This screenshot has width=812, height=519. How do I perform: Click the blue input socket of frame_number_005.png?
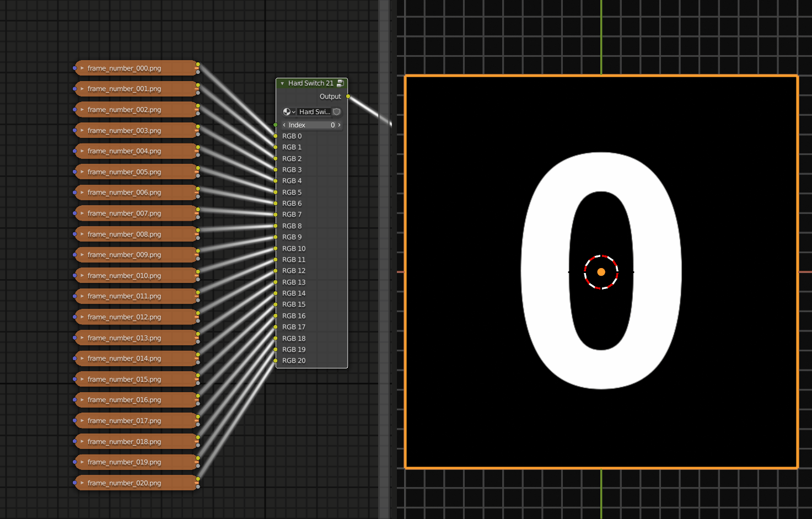coord(75,172)
